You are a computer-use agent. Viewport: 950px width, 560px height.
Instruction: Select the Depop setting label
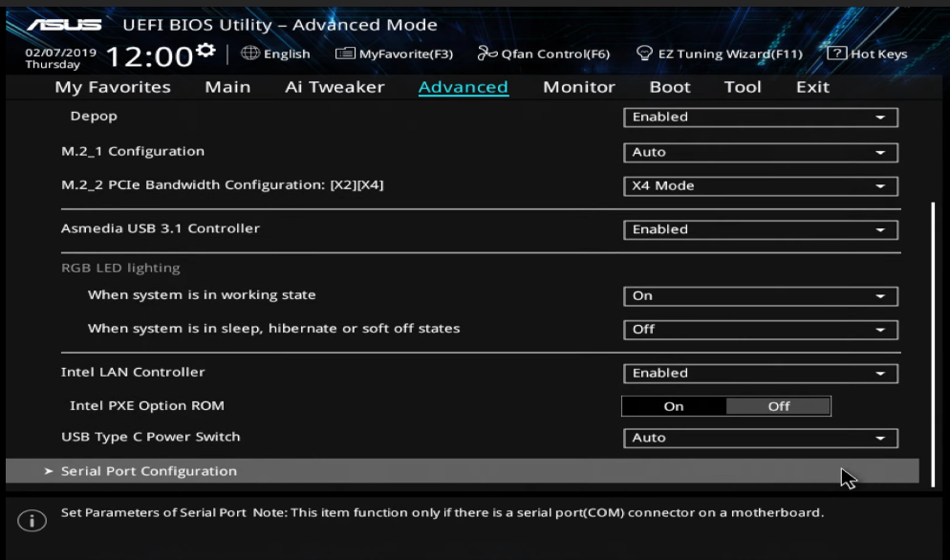[94, 116]
